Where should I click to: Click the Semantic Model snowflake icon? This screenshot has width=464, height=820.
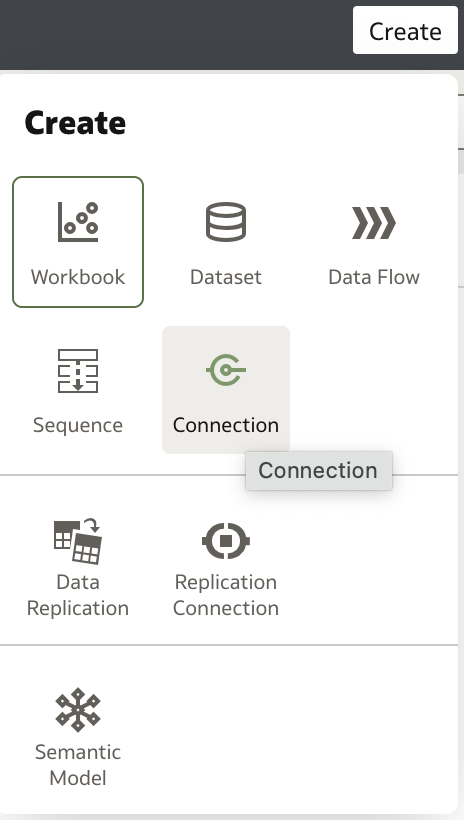(x=78, y=709)
